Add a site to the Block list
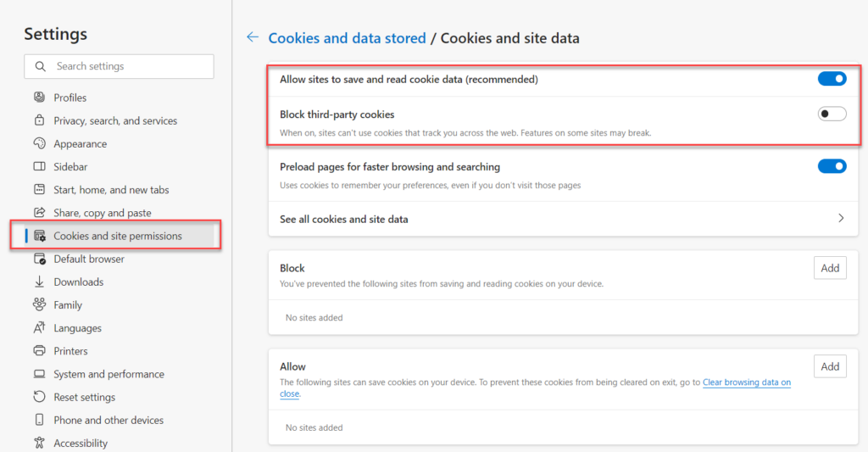The width and height of the screenshot is (868, 452). [x=830, y=268]
